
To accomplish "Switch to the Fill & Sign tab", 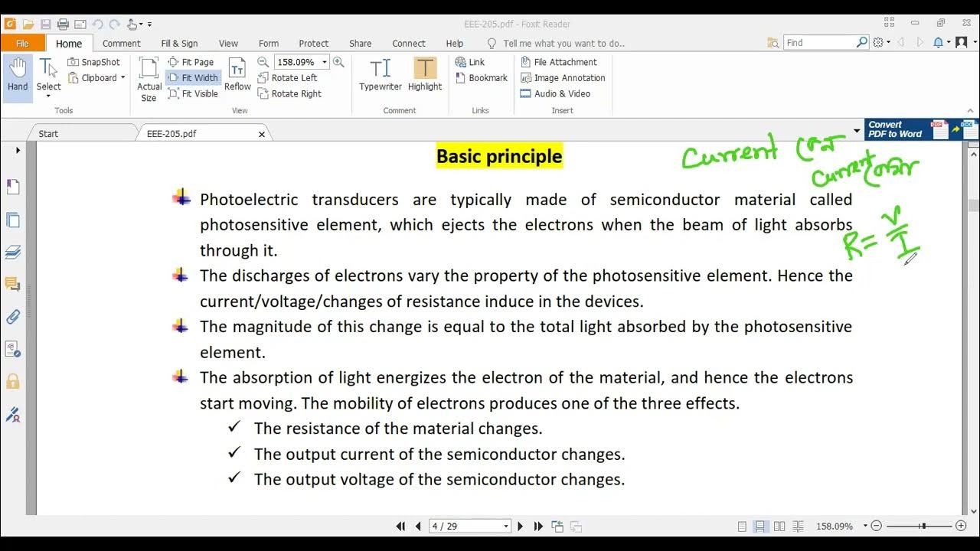I will 179,44.
